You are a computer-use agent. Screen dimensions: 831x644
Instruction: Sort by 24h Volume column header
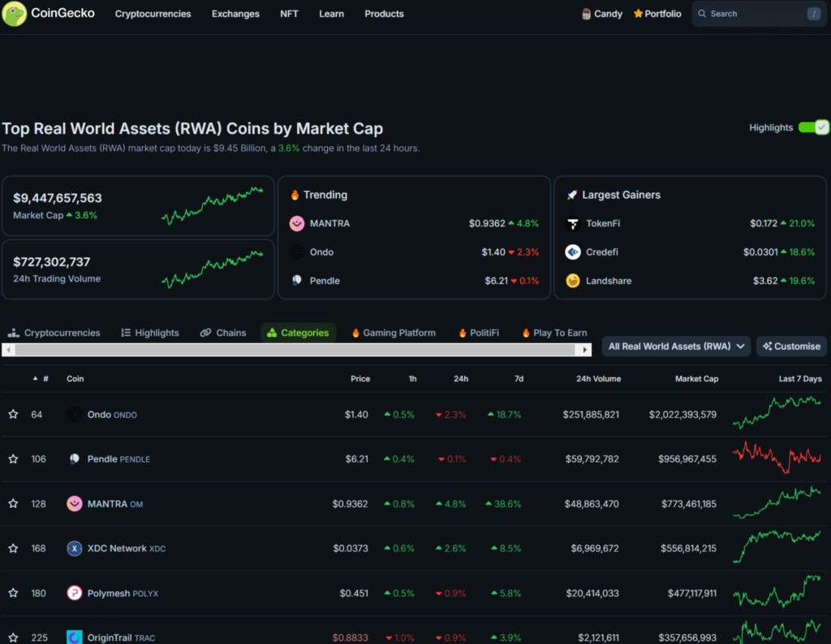(598, 379)
